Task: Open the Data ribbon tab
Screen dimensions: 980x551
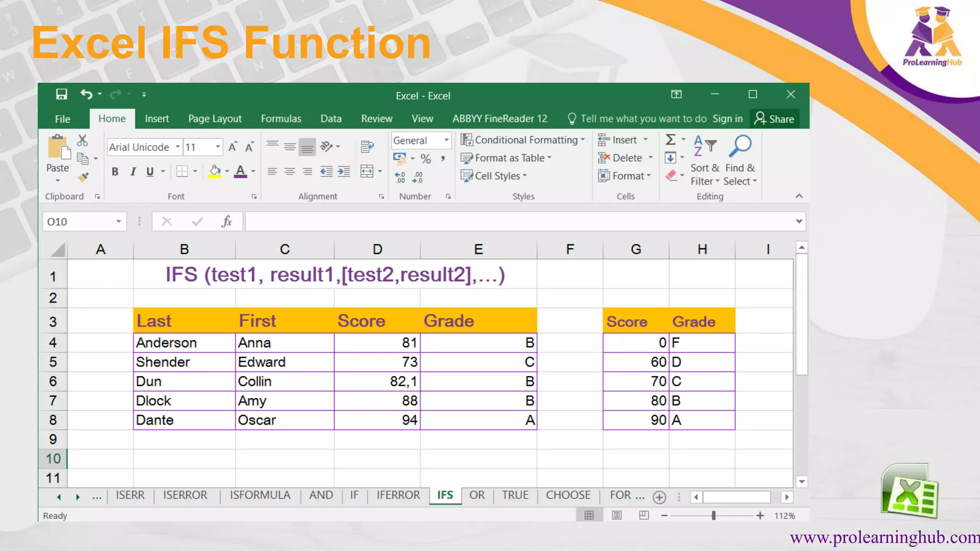Action: (x=331, y=119)
